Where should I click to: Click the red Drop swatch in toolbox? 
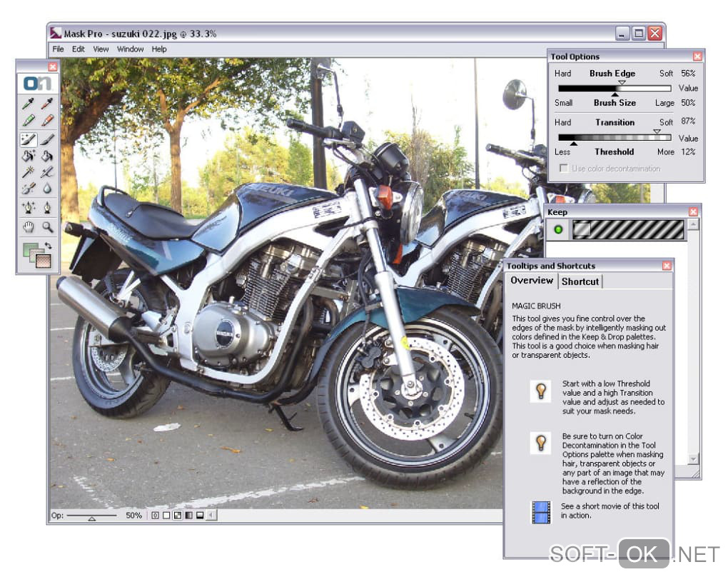(44, 261)
